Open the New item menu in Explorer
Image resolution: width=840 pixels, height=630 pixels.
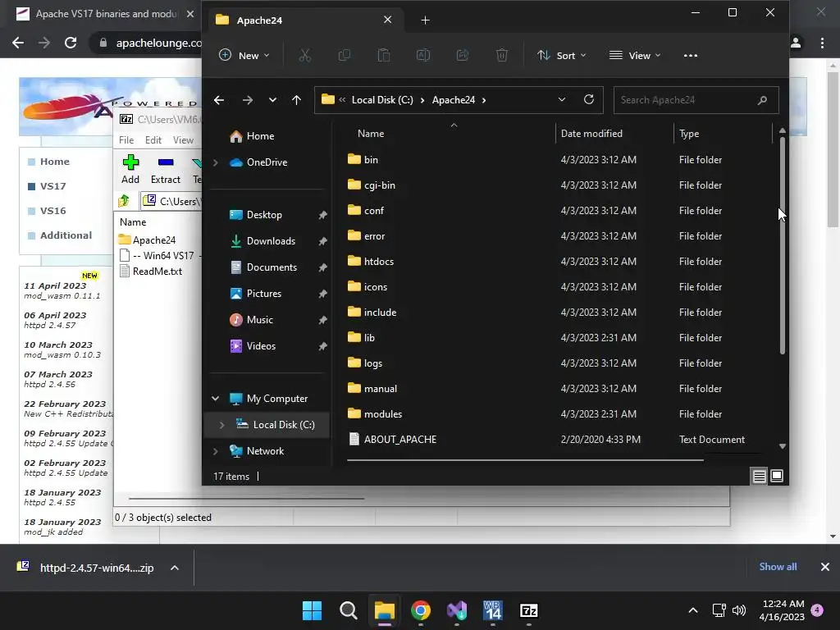pyautogui.click(x=244, y=55)
